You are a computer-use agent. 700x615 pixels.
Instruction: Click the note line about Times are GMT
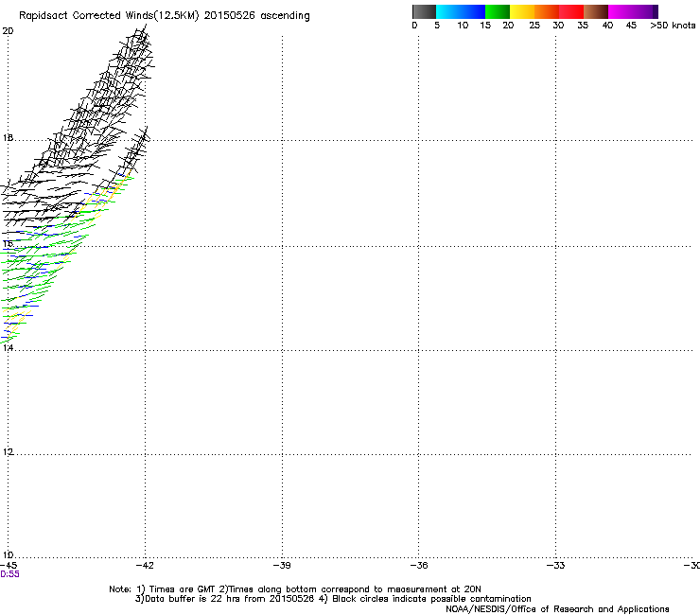tap(294, 589)
